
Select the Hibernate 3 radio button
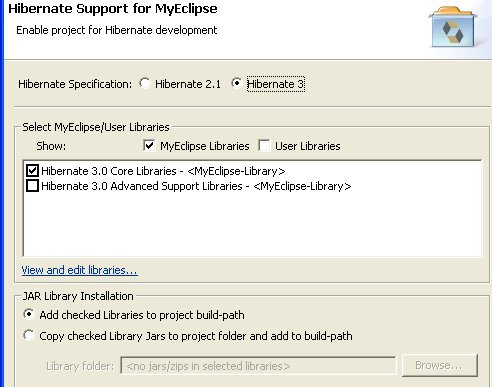point(236,83)
